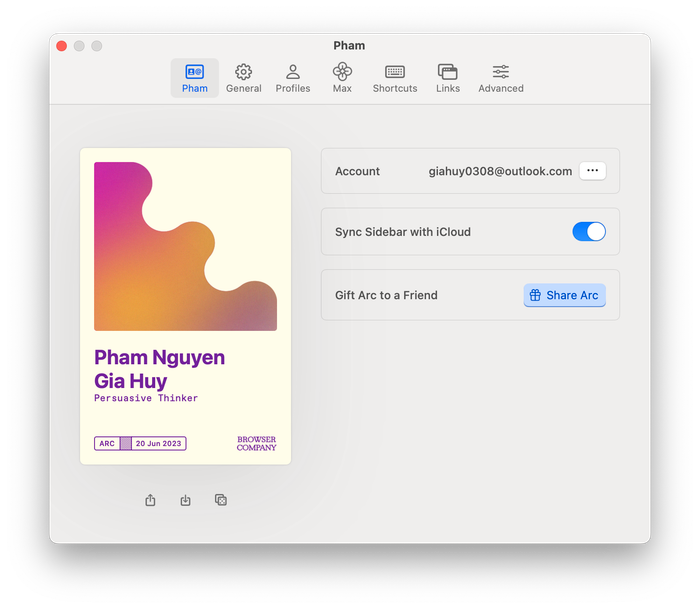Click the Gift Arc to a Friend label
Image resolution: width=700 pixels, height=609 pixels.
pos(386,295)
